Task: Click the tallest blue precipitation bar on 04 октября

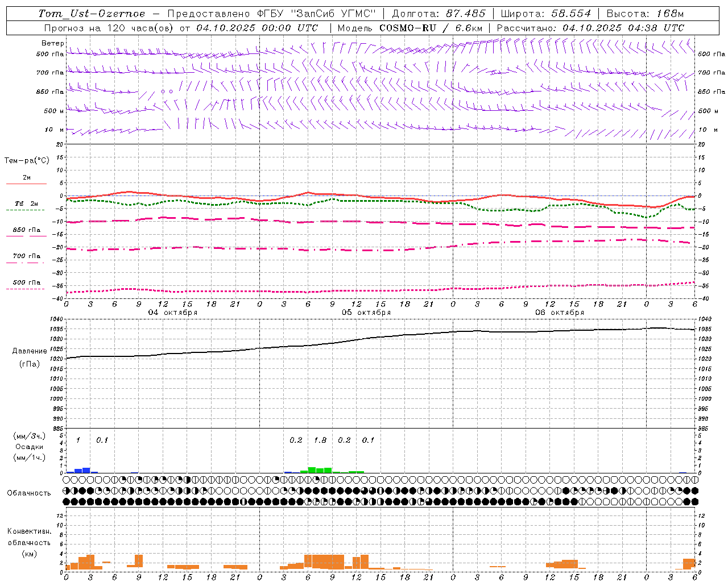Action: point(86,470)
